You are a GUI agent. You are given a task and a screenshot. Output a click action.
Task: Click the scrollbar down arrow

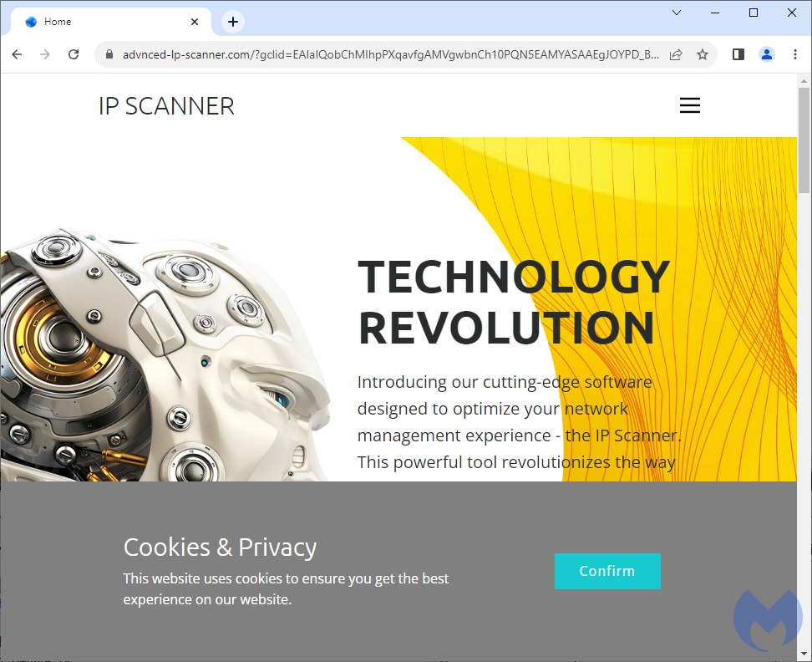(804, 654)
